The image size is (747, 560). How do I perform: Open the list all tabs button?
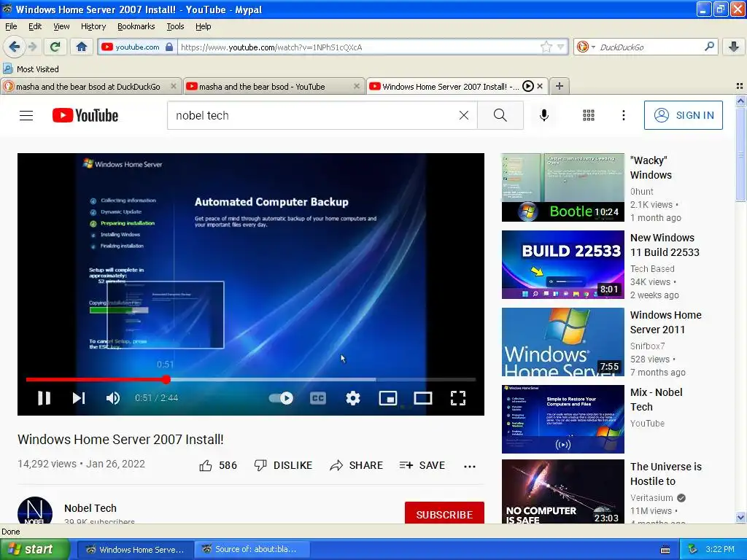[740, 86]
